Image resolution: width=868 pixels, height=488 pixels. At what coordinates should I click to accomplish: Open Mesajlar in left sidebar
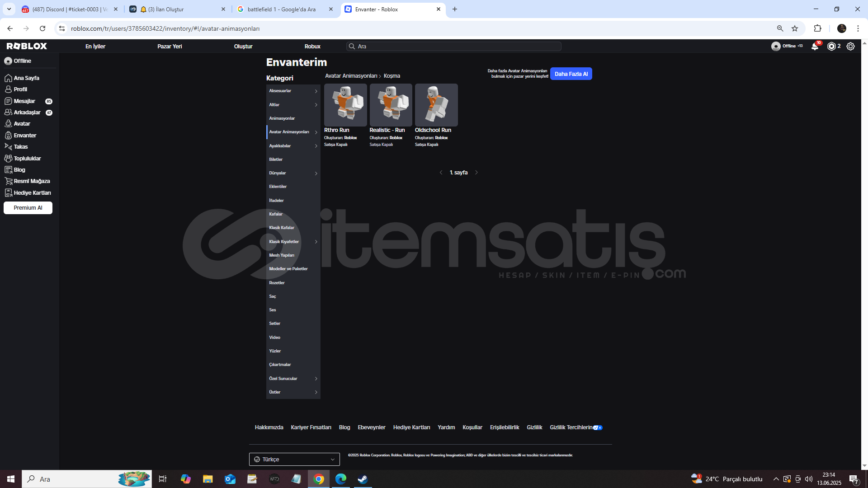click(x=24, y=101)
